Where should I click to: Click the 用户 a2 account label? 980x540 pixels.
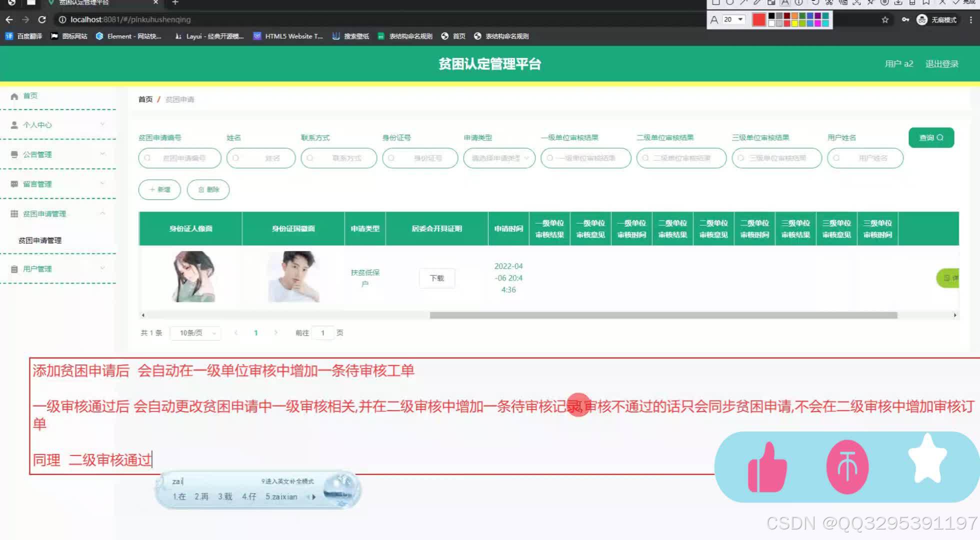tap(899, 64)
